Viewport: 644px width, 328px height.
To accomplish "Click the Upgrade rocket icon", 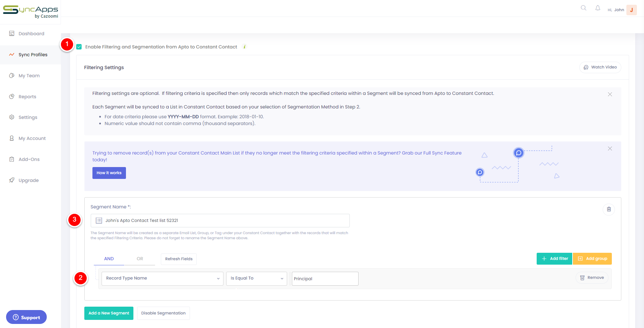I will pos(12,180).
